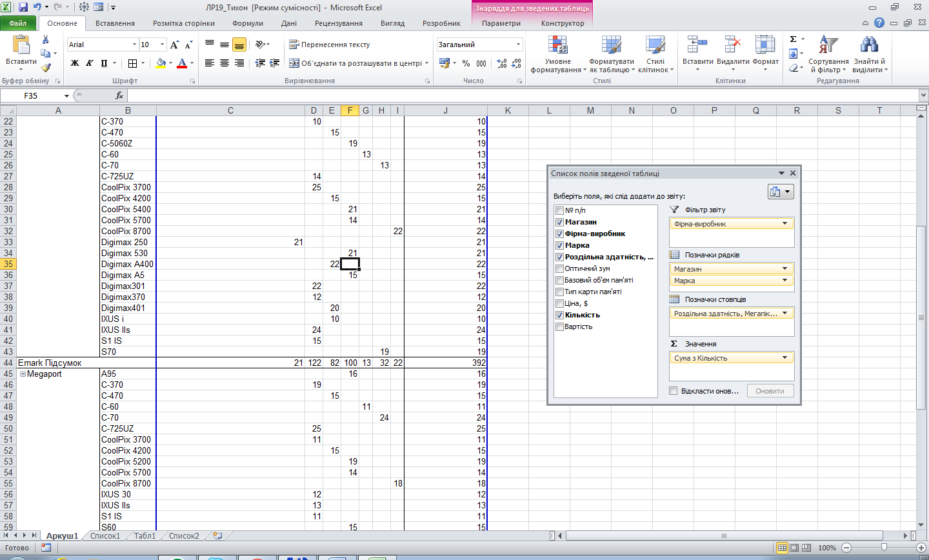Switch to the Список1 sheet tab
This screenshot has width=929, height=560.
click(105, 535)
